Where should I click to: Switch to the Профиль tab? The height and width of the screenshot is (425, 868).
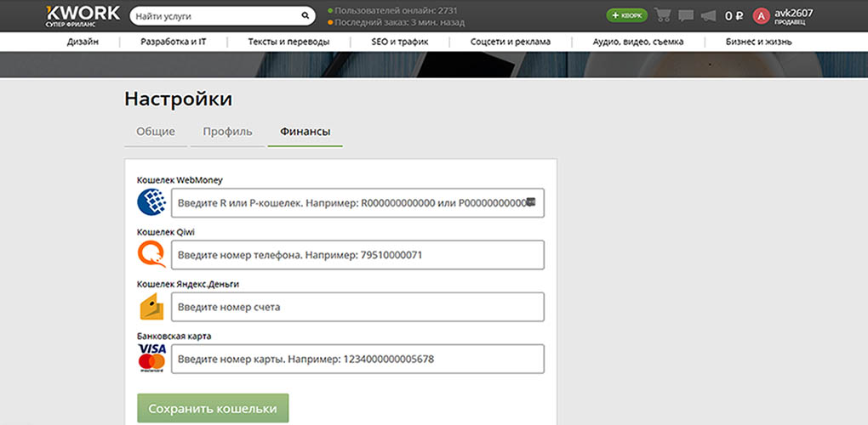tap(227, 132)
